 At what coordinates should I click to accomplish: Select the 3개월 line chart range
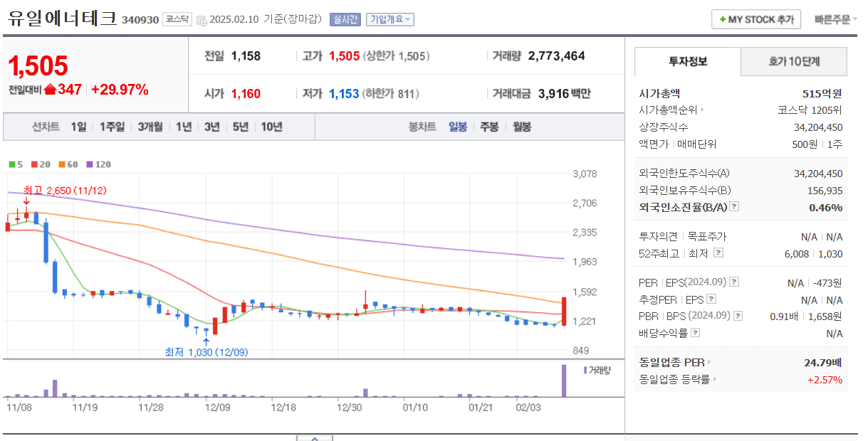coord(150,127)
